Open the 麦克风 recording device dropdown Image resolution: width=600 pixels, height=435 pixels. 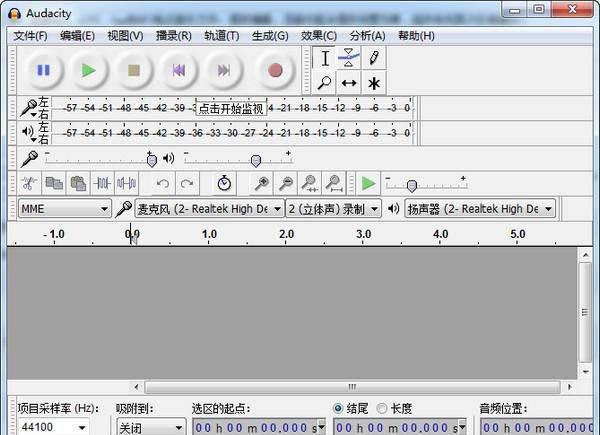pos(210,209)
